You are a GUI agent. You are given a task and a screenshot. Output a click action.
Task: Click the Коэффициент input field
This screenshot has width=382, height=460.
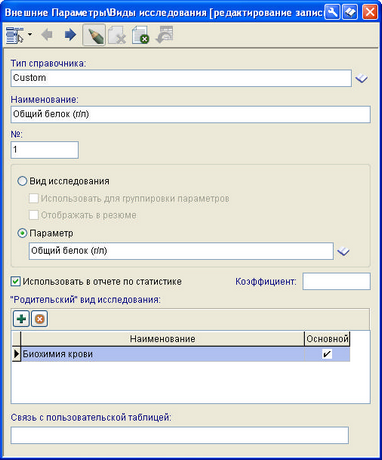coord(336,281)
